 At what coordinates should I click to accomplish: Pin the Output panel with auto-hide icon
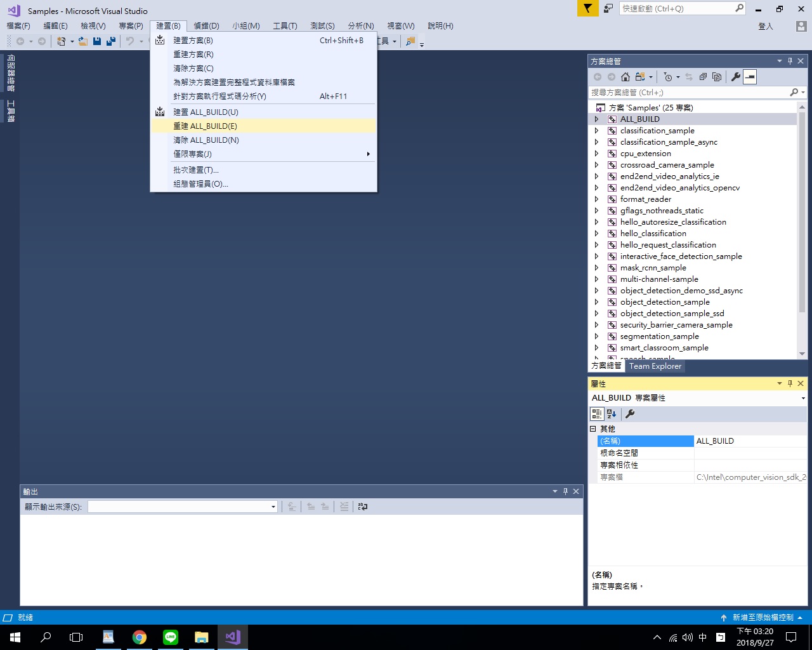click(565, 491)
